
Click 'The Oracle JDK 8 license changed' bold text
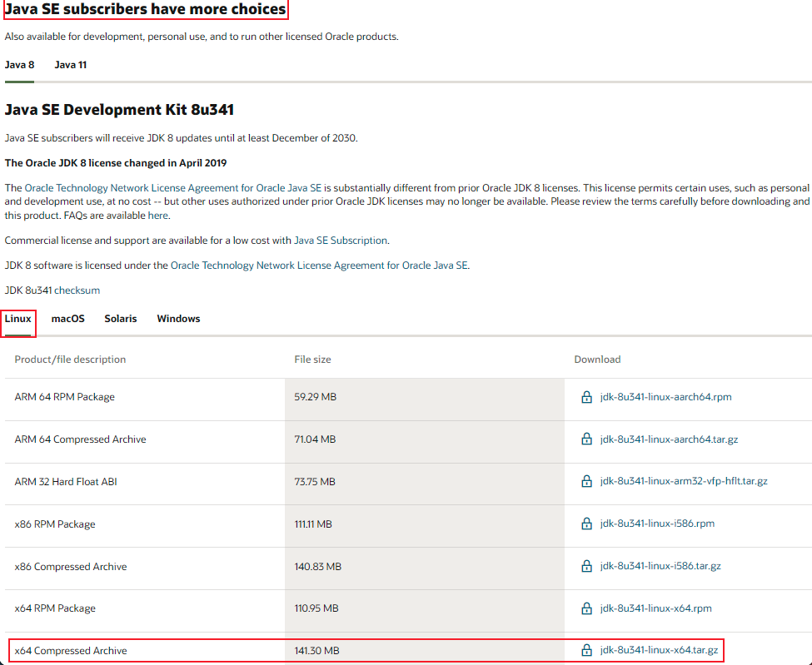116,163
